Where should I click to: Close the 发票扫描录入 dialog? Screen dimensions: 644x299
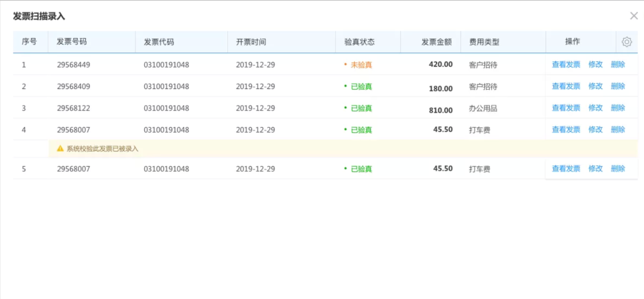pos(634,16)
